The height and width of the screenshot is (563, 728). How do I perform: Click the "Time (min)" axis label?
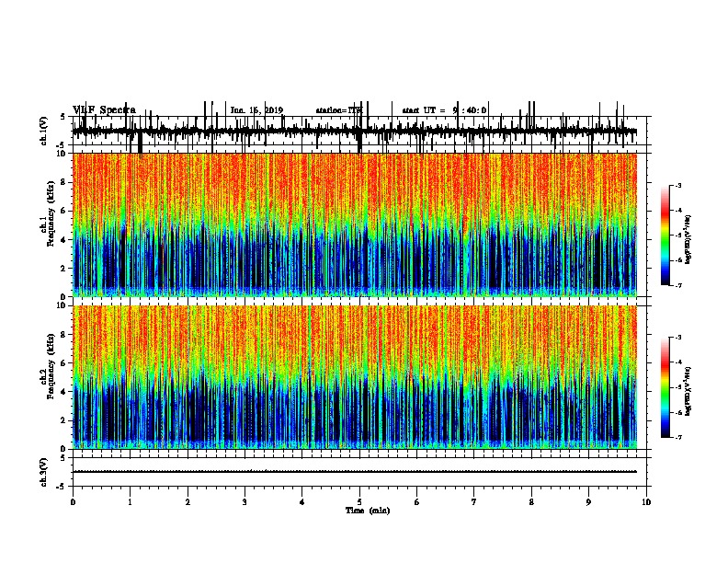[368, 510]
